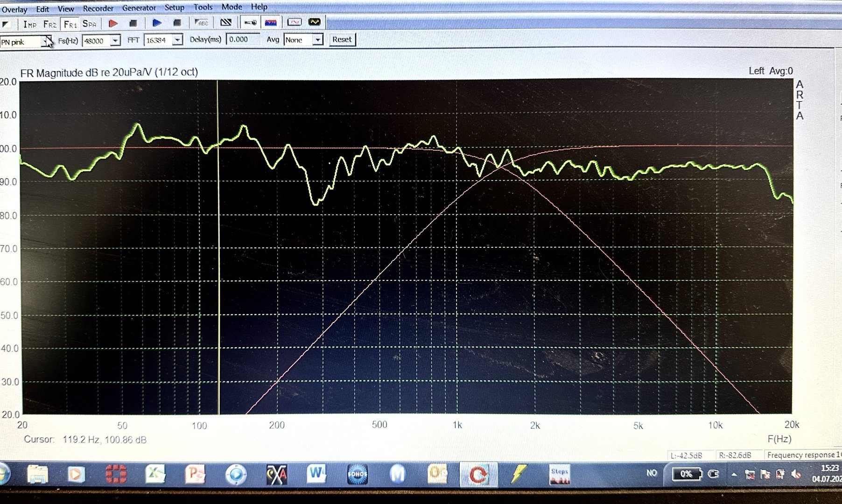Click the graph title 'FR Magnitude dB re 20uPa/V'

pos(86,73)
